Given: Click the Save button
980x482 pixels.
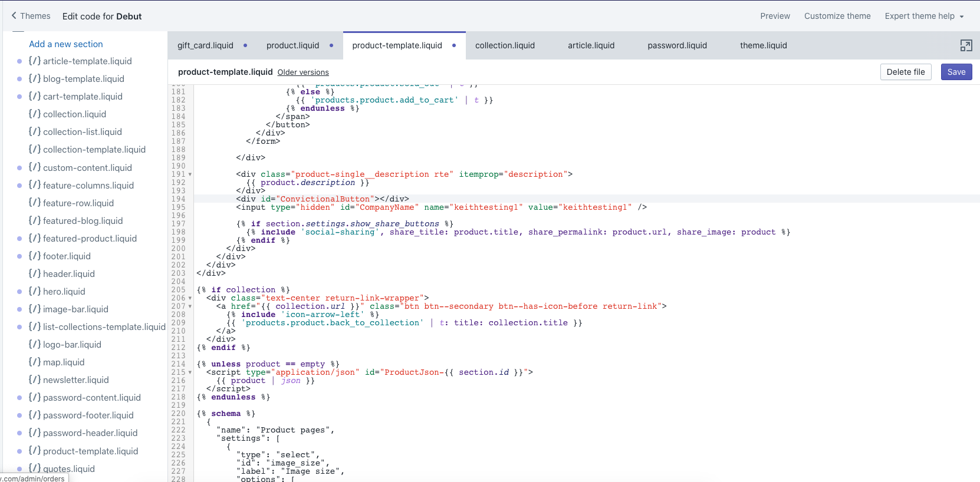Looking at the screenshot, I should [x=956, y=72].
